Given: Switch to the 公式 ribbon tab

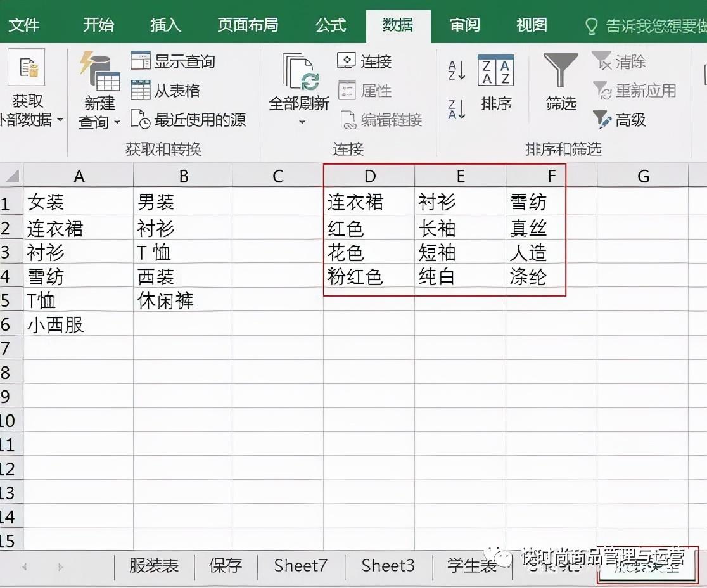Looking at the screenshot, I should [x=331, y=25].
